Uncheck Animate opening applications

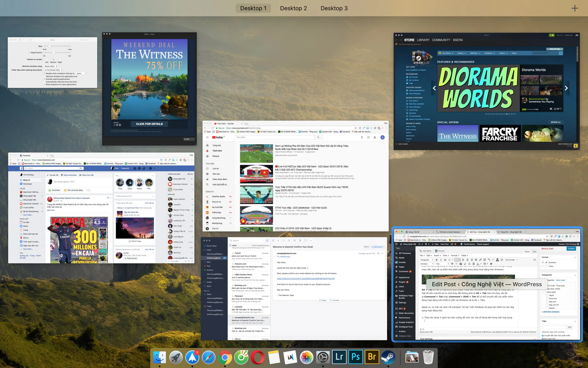click(x=45, y=79)
